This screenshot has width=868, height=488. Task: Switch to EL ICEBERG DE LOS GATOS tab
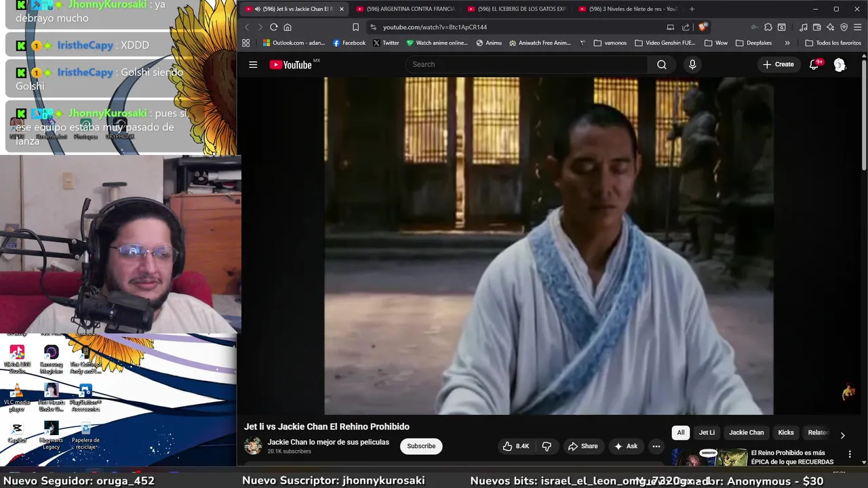[x=517, y=9]
